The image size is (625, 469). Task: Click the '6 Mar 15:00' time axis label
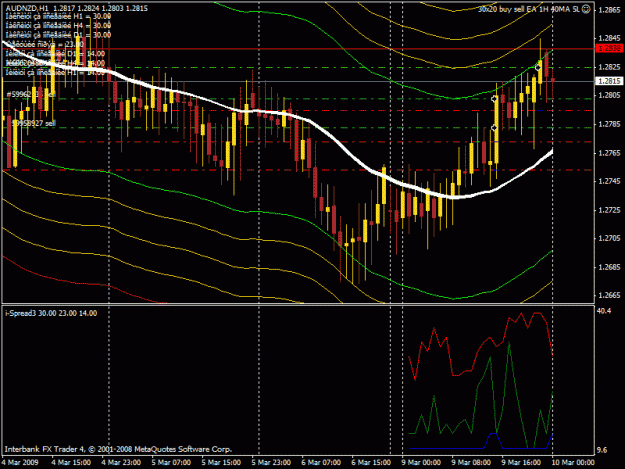pyautogui.click(x=371, y=462)
